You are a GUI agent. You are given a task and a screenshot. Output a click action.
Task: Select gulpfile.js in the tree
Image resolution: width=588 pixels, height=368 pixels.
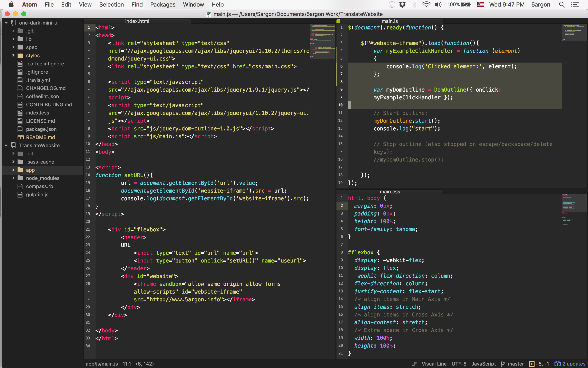(x=37, y=194)
